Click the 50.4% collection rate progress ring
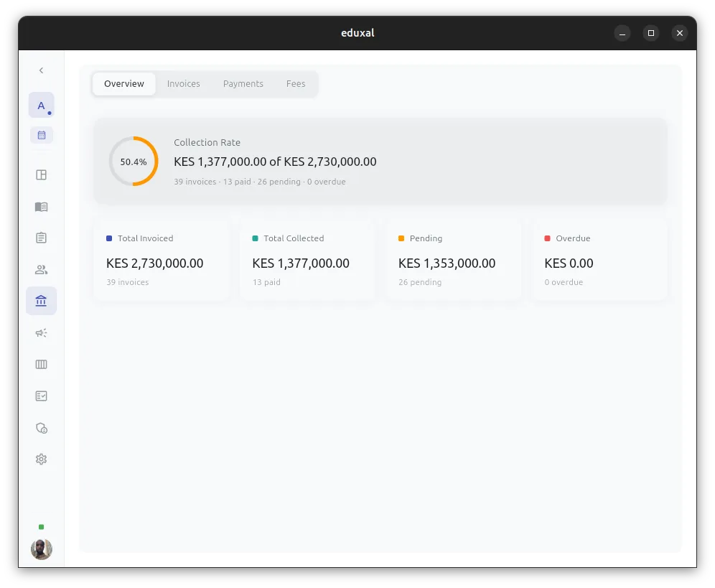715x588 pixels. tap(133, 161)
